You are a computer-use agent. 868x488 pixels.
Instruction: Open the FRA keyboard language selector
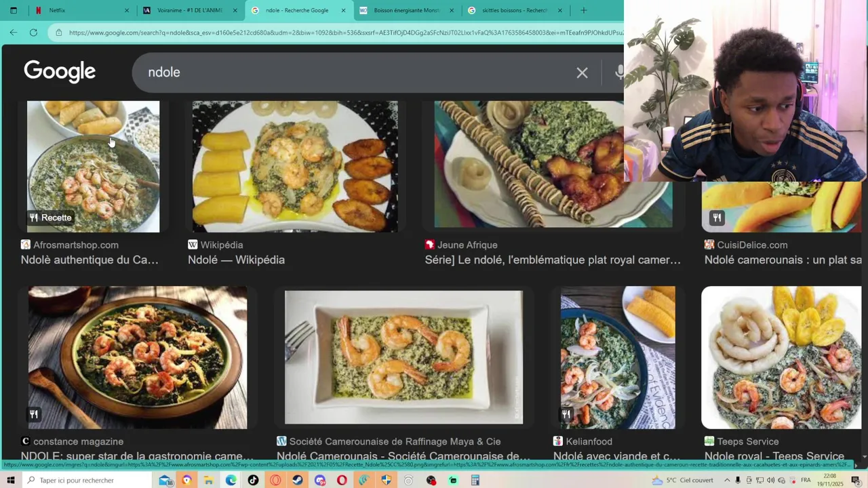tap(806, 481)
